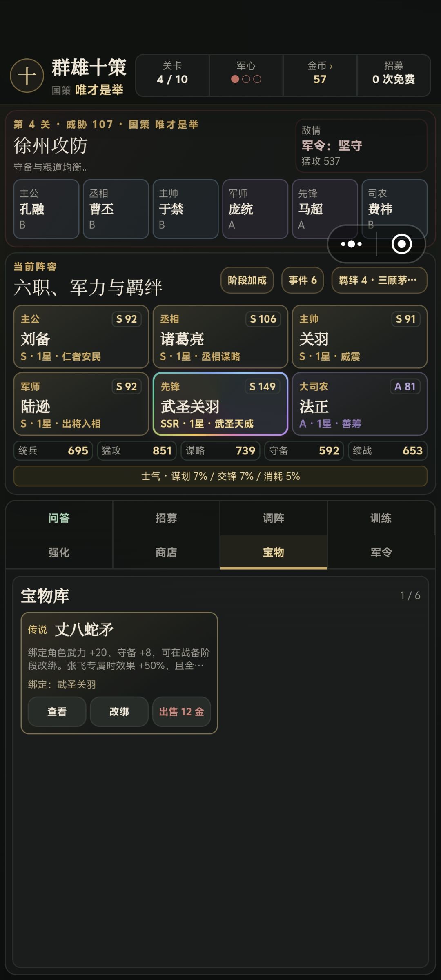This screenshot has width=441, height=980.
Task: Switch to the 招募 tab
Action: pos(166,518)
